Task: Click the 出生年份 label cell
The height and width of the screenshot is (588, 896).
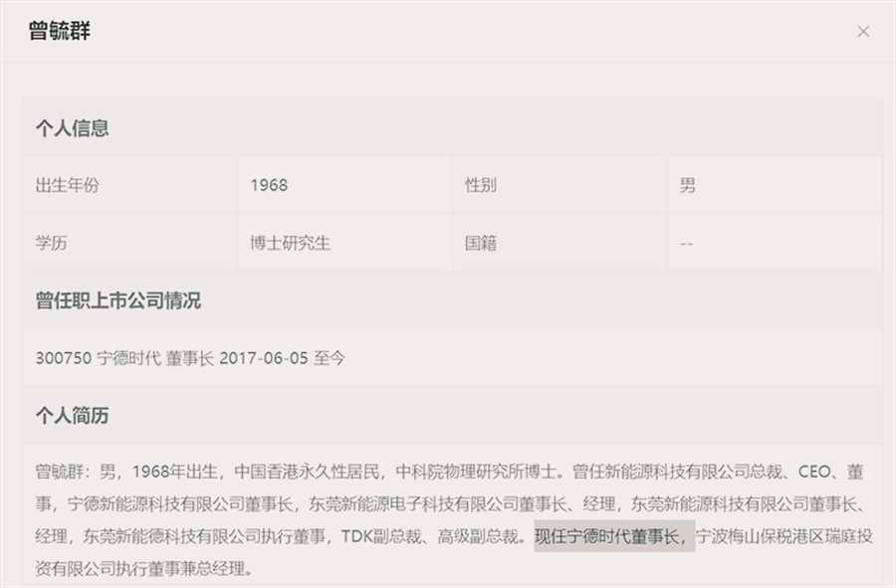Action: click(x=130, y=185)
